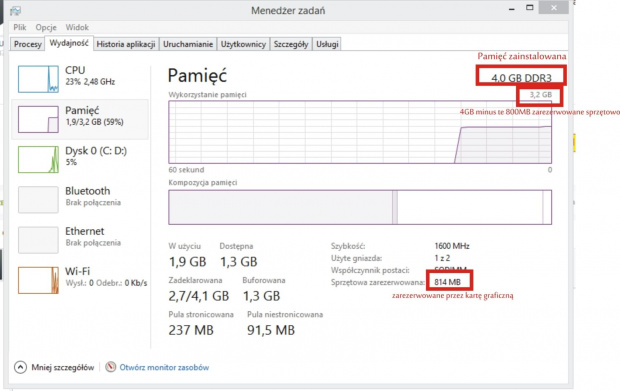The height and width of the screenshot is (391, 620).
Task: Select the Bluetooth graph thumbnail
Action: pyautogui.click(x=38, y=200)
